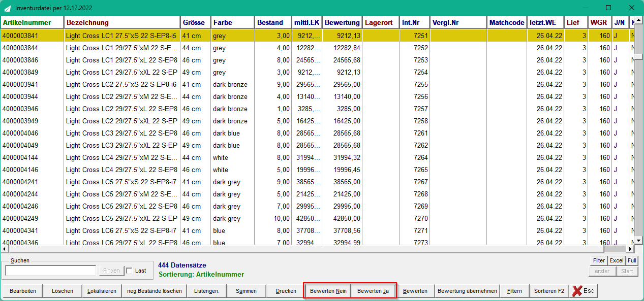Click the Filter button at lower right

click(x=599, y=260)
